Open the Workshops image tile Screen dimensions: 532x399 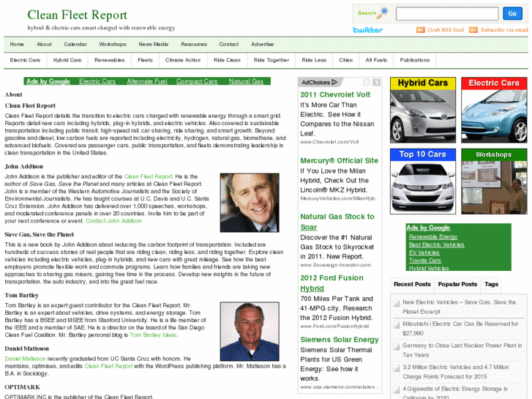click(494, 182)
